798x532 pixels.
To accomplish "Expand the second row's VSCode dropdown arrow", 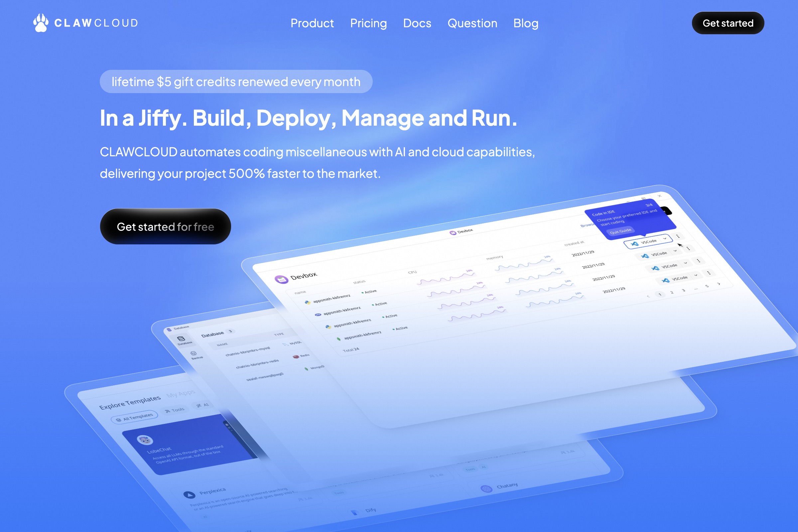I will [675, 251].
